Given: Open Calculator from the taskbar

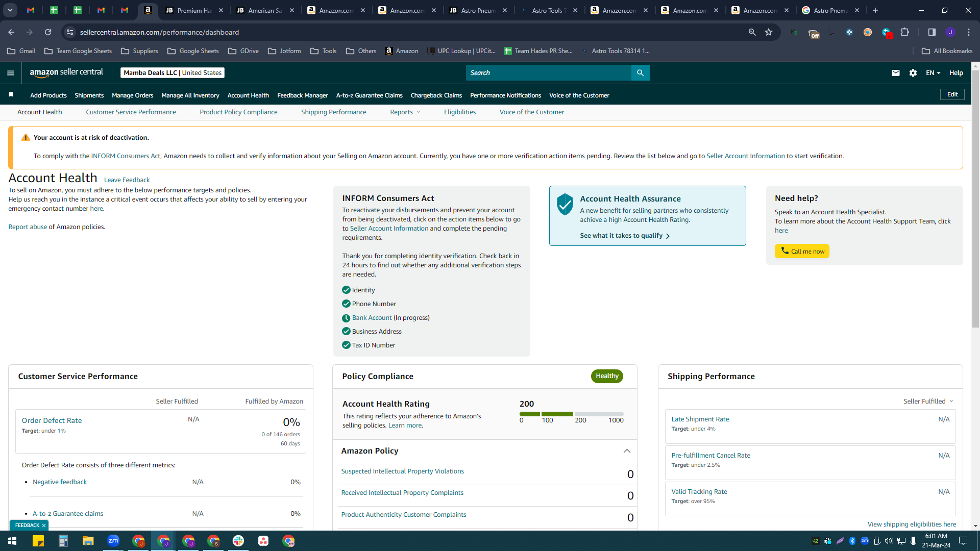Looking at the screenshot, I should click(x=63, y=541).
